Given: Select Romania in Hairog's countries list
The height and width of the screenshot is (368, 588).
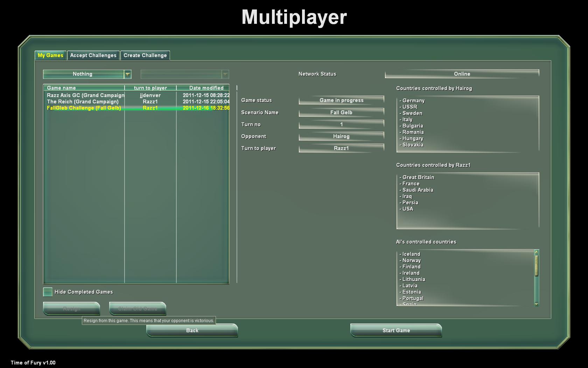Looking at the screenshot, I should point(412,132).
